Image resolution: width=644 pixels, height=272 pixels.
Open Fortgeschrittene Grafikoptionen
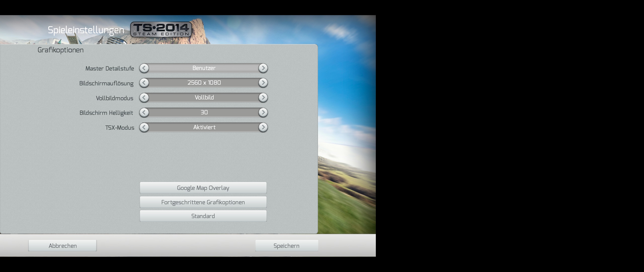pyautogui.click(x=203, y=202)
